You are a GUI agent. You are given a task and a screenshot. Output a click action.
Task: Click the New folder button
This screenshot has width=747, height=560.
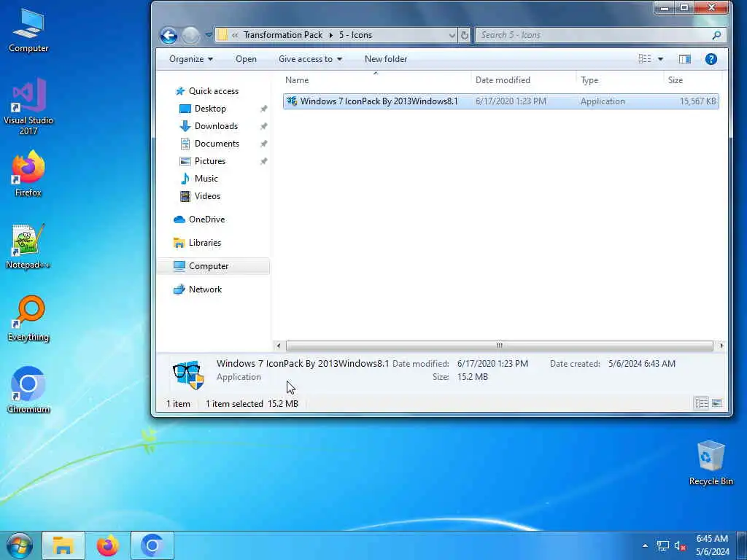pyautogui.click(x=386, y=59)
